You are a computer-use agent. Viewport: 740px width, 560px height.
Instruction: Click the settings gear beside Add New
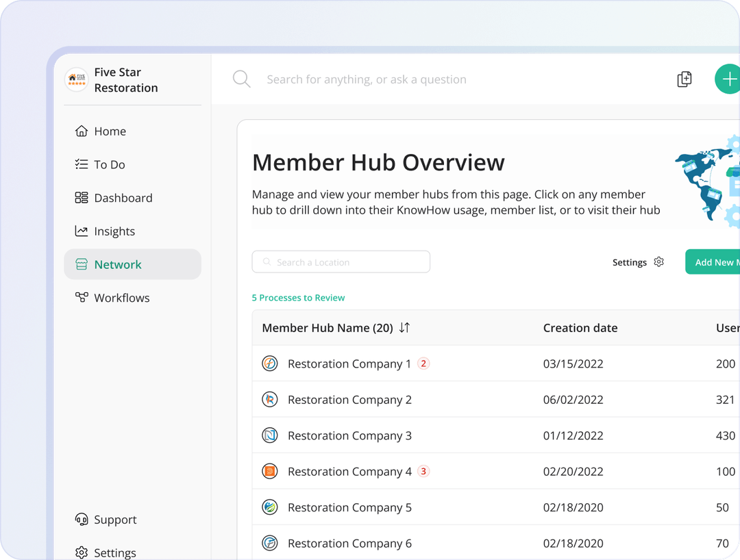[658, 262]
